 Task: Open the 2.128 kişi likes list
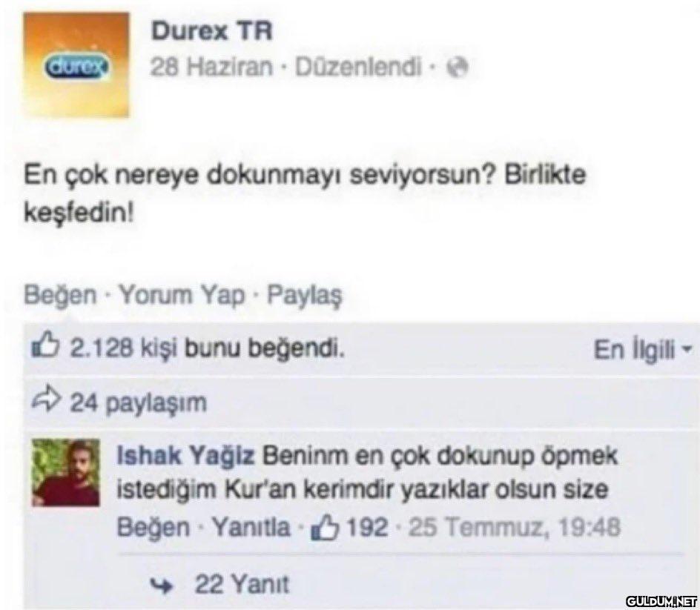124,349
